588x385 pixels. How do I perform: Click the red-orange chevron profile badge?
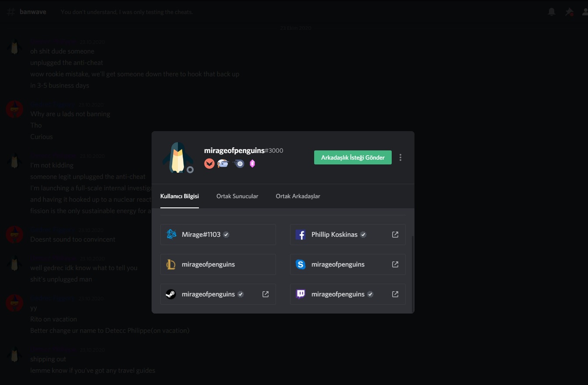tap(209, 164)
